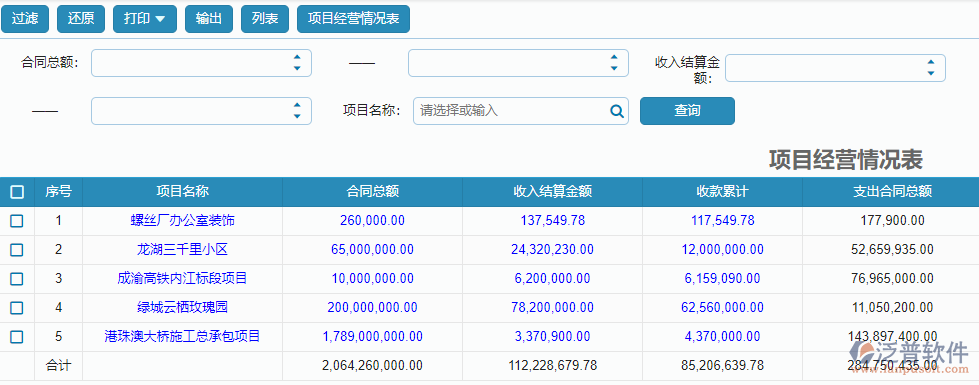Focus the 收入结算金额 input field
The image size is (979, 385).
tap(835, 68)
